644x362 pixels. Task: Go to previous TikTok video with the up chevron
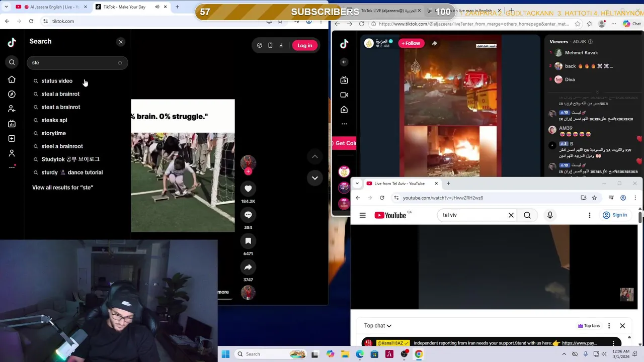(315, 157)
